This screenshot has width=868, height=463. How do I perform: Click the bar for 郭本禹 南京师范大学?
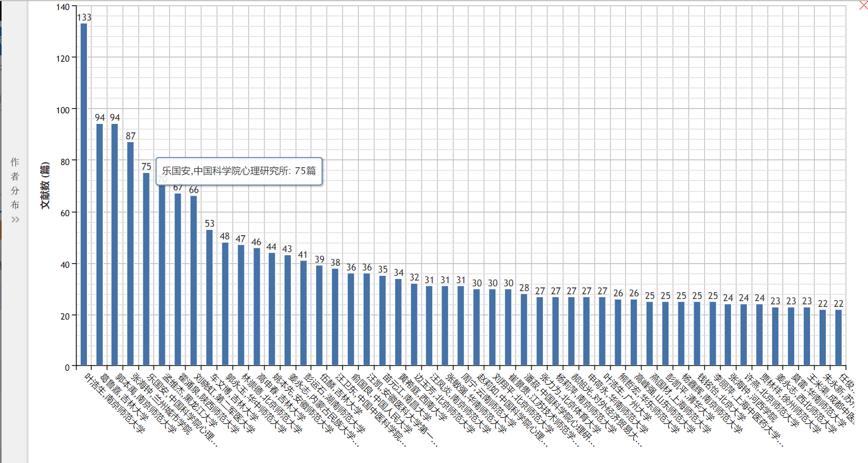click(114, 245)
